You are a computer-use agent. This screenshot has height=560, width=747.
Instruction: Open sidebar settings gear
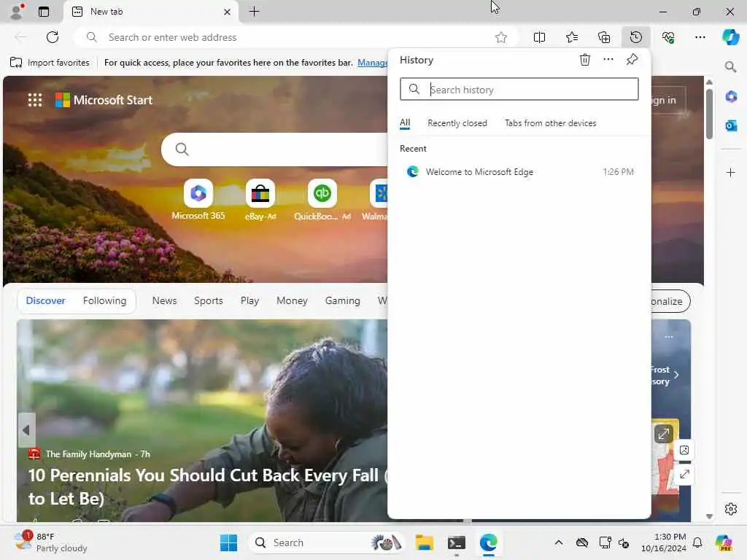coord(731,508)
